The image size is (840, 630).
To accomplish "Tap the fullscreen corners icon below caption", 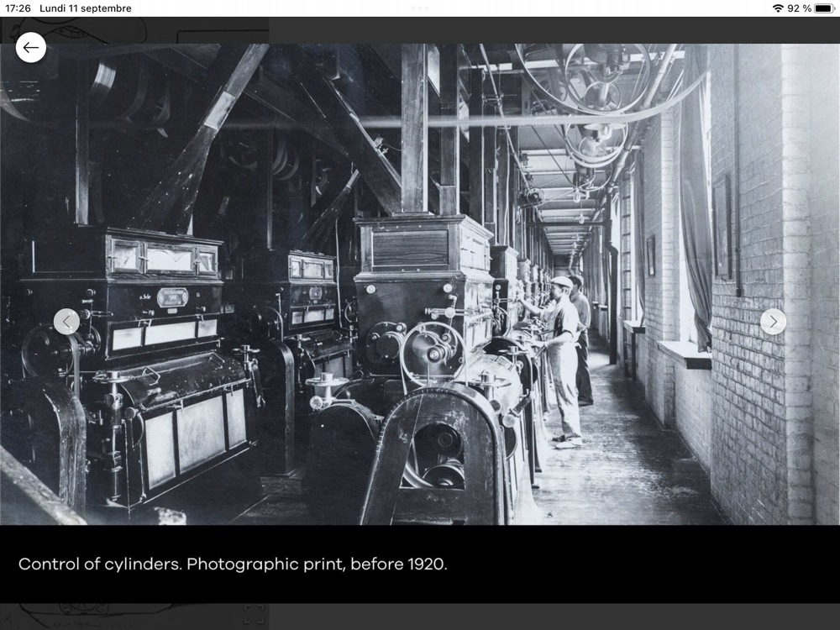I will point(254,614).
